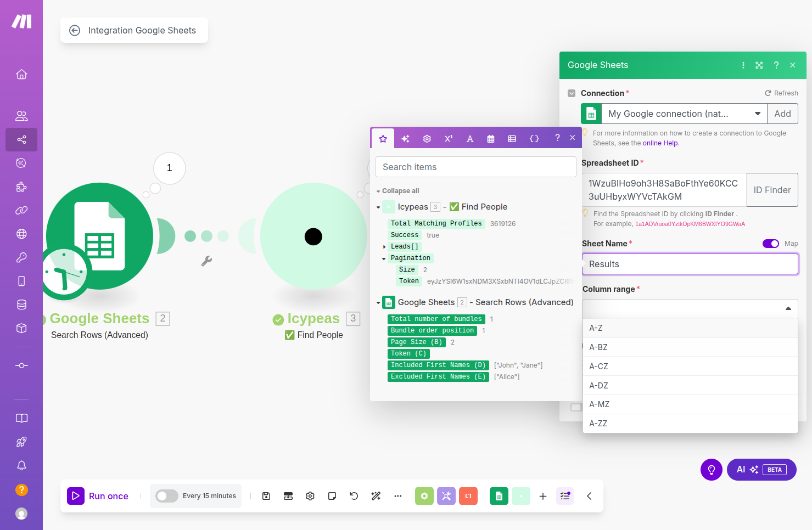The image size is (812, 530).
Task: Click the Run once button
Action: click(x=98, y=496)
